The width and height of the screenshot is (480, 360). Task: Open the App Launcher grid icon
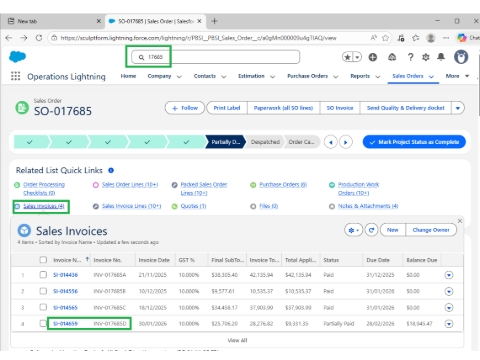[15, 76]
